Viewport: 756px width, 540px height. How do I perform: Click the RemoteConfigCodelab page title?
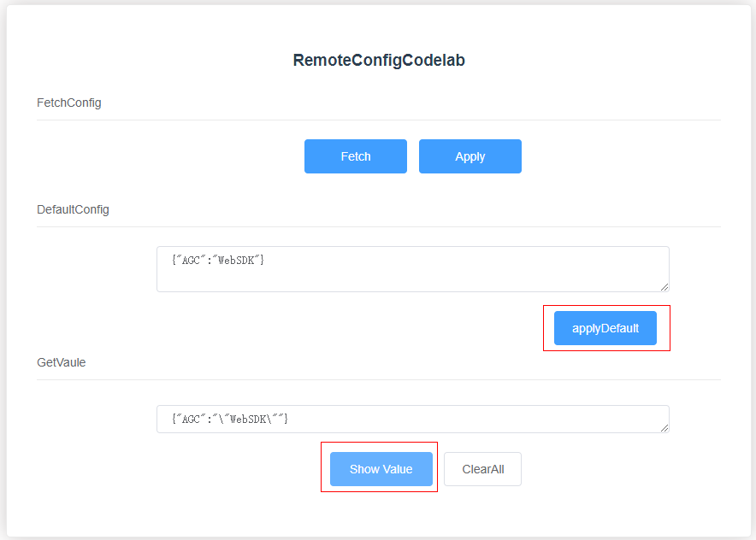click(x=379, y=60)
